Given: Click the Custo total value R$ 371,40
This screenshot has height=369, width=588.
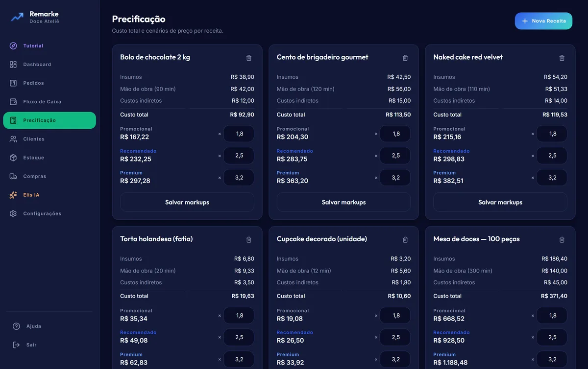Looking at the screenshot, I should pos(554,296).
